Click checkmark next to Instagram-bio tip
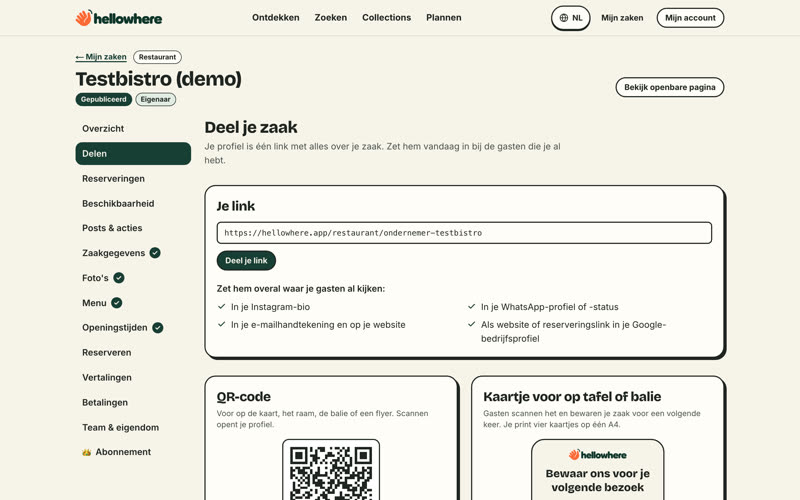This screenshot has width=800, height=500. click(221, 307)
